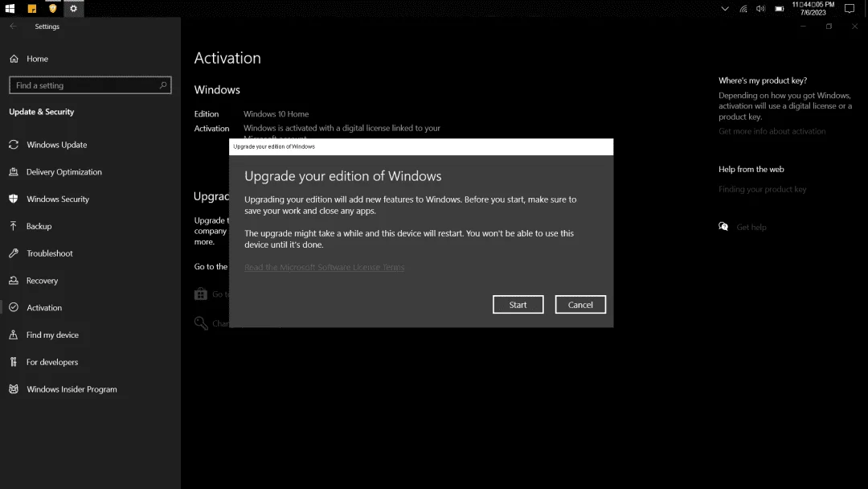The image size is (868, 489).
Task: Open the Microsoft Software License Terms link
Action: pos(325,267)
